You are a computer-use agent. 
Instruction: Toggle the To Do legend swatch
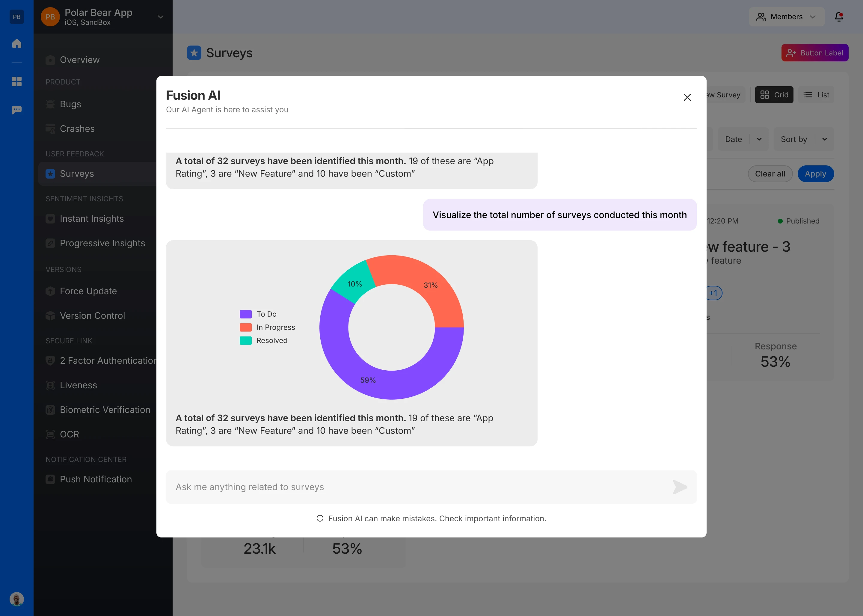point(245,314)
